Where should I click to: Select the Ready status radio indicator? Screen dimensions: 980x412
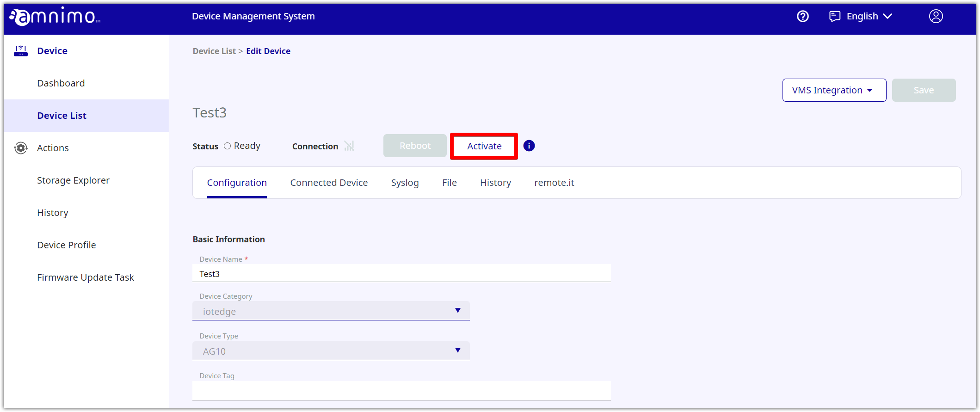tap(227, 146)
